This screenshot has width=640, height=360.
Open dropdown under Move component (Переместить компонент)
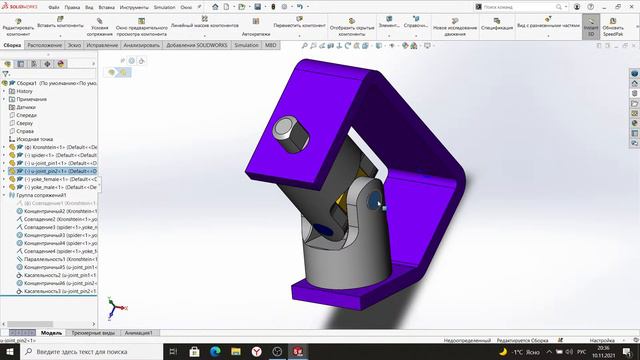299,36
